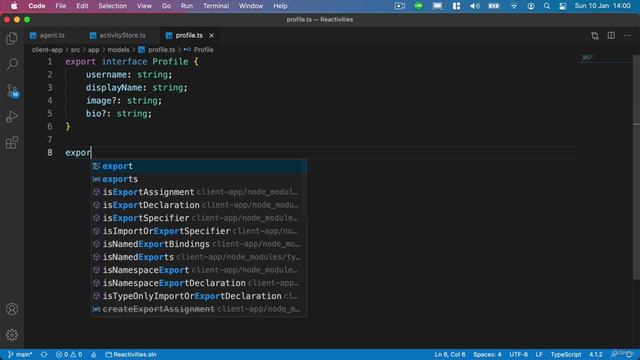Choose isNamespaceExportDeclaration suggestion

[x=199, y=283]
